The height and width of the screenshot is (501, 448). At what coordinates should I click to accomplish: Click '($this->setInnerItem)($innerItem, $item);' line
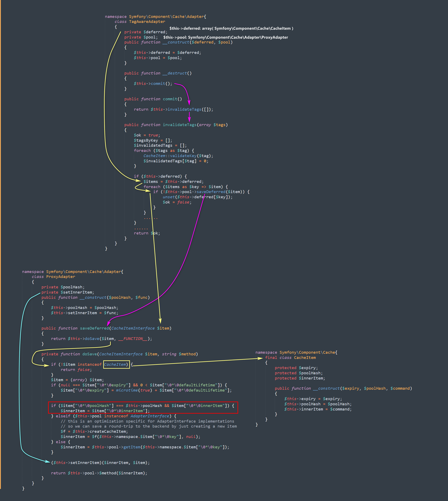pos(100,463)
